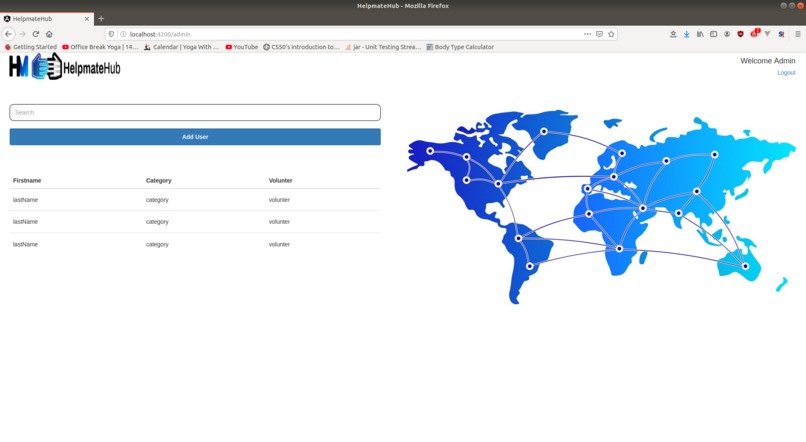Open the Firefox account icon
Screen dimensions: 806x442
[727, 34]
